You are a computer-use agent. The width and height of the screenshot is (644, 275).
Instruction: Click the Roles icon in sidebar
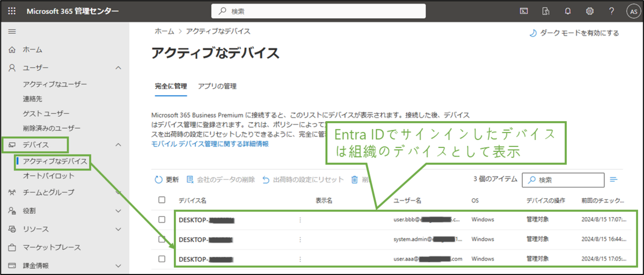[12, 211]
